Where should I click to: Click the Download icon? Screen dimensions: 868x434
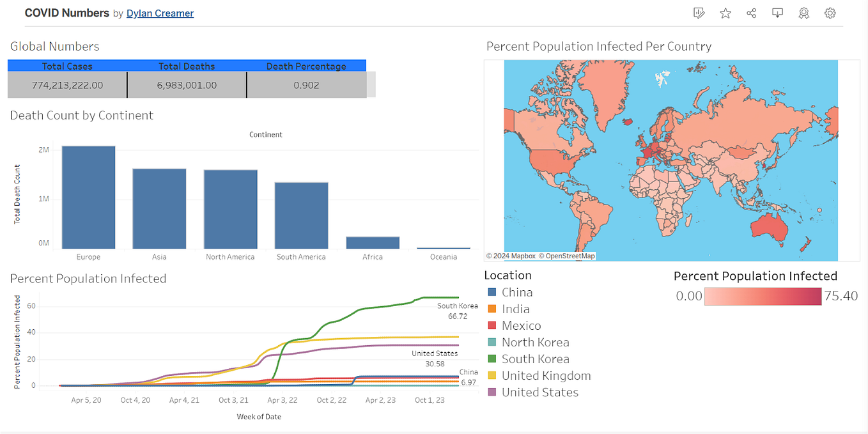click(777, 13)
